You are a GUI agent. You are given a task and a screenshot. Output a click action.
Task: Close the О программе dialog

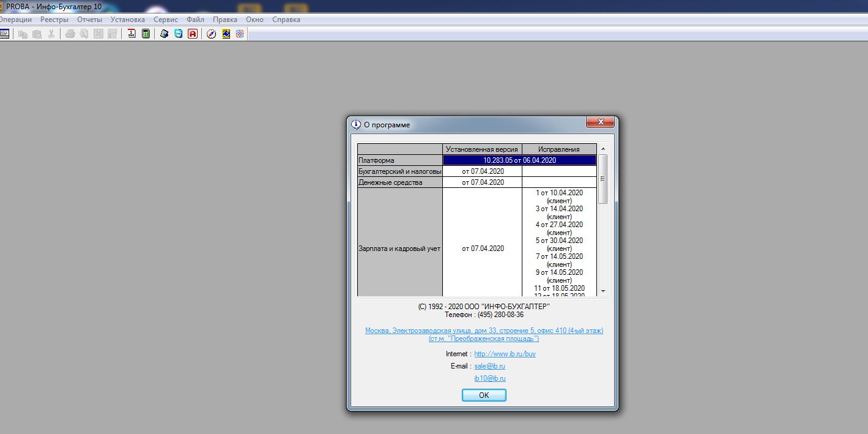(x=600, y=122)
